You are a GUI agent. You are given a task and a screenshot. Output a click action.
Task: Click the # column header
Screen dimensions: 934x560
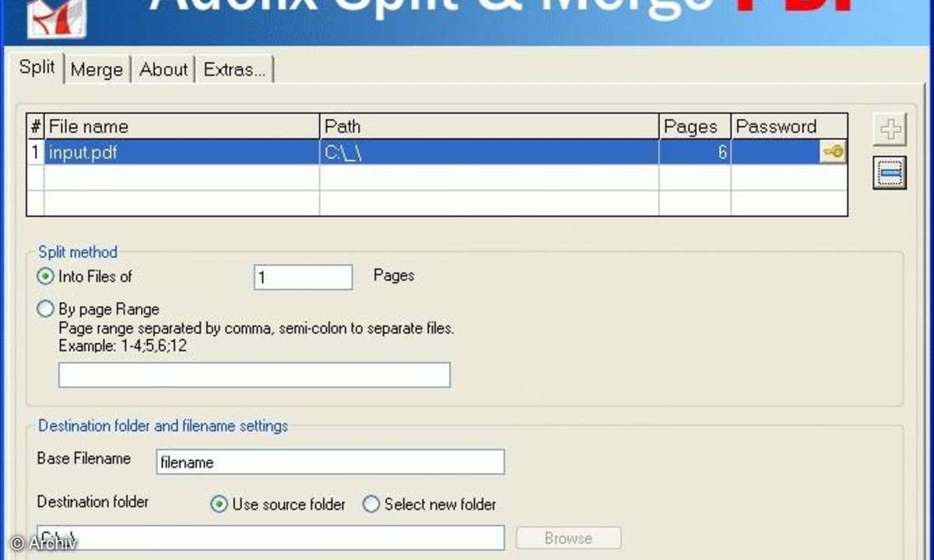pyautogui.click(x=36, y=127)
